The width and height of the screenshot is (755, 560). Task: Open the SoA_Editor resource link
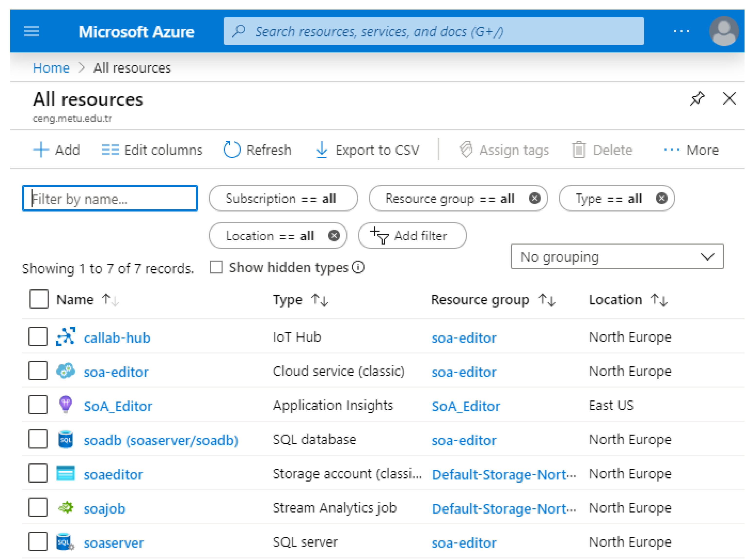coord(118,406)
